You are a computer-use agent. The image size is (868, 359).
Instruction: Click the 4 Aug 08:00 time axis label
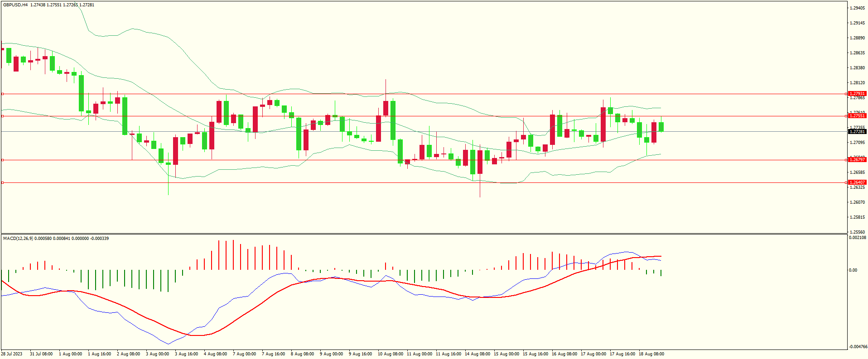pyautogui.click(x=215, y=354)
